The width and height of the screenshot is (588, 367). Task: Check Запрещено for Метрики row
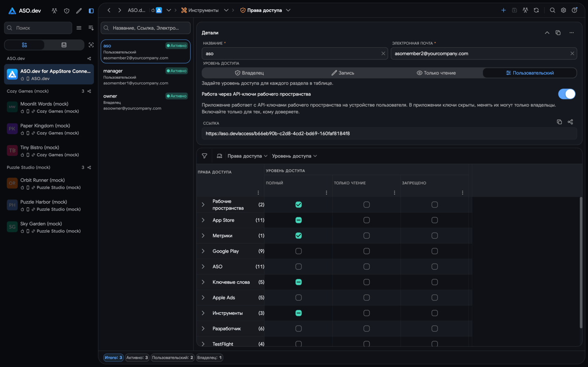[x=434, y=236]
